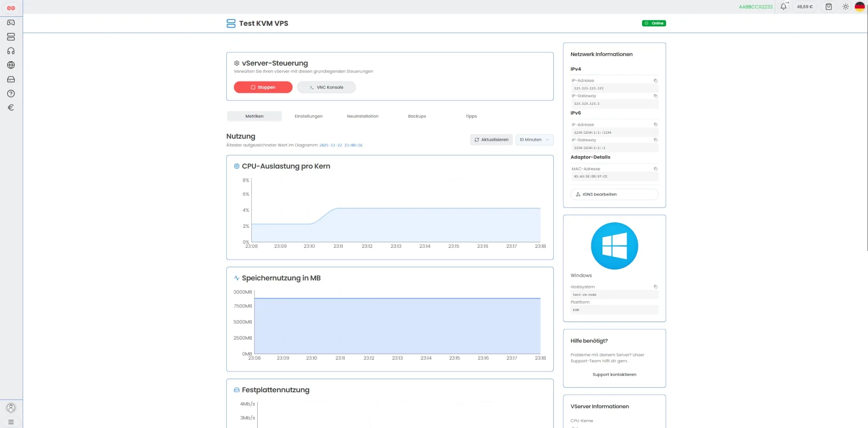868x428 pixels.
Task: Open the euro billing sidebar icon
Action: coord(11,107)
